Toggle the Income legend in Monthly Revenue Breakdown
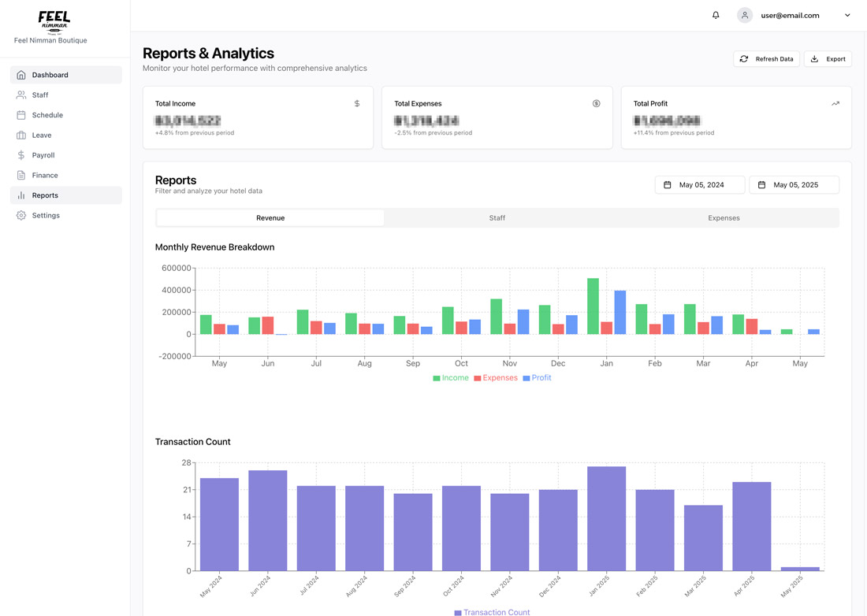 (450, 377)
